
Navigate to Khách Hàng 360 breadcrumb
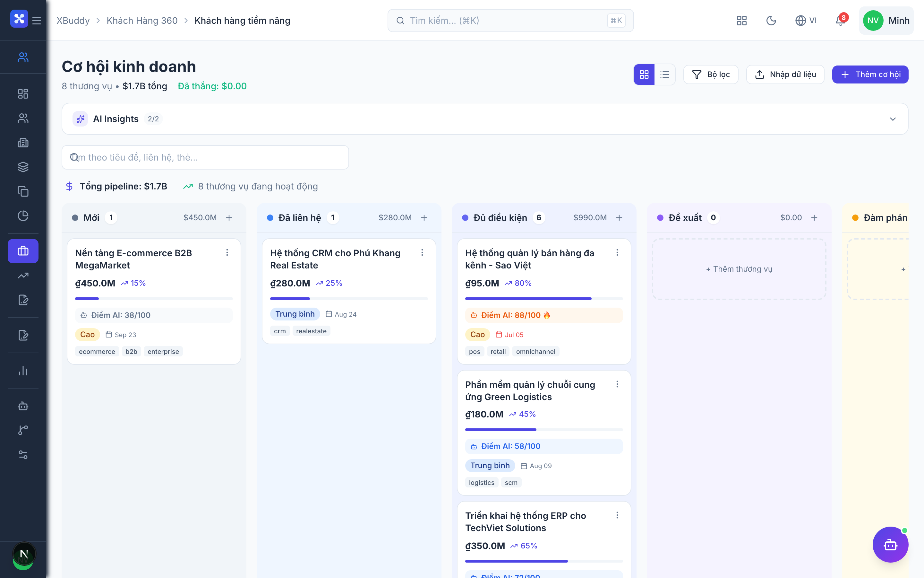142,20
